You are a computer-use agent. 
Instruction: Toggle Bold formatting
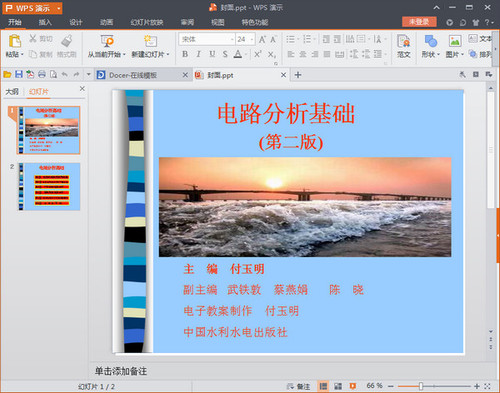[x=185, y=54]
